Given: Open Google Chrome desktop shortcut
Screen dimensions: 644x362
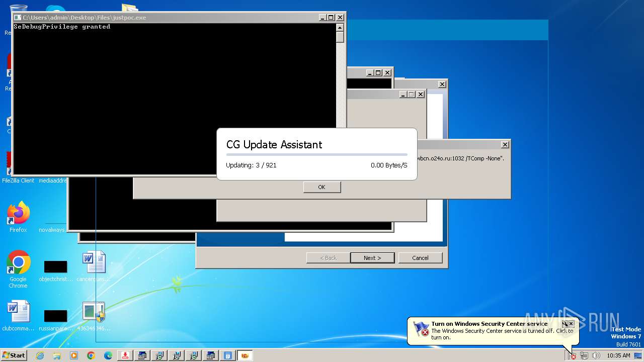Looking at the screenshot, I should (x=18, y=269).
